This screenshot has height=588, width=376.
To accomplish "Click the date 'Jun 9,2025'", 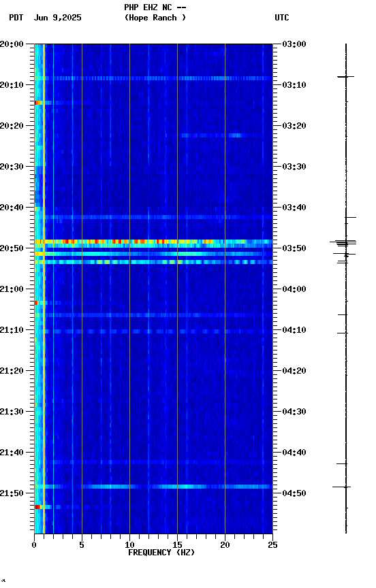I will click(57, 18).
